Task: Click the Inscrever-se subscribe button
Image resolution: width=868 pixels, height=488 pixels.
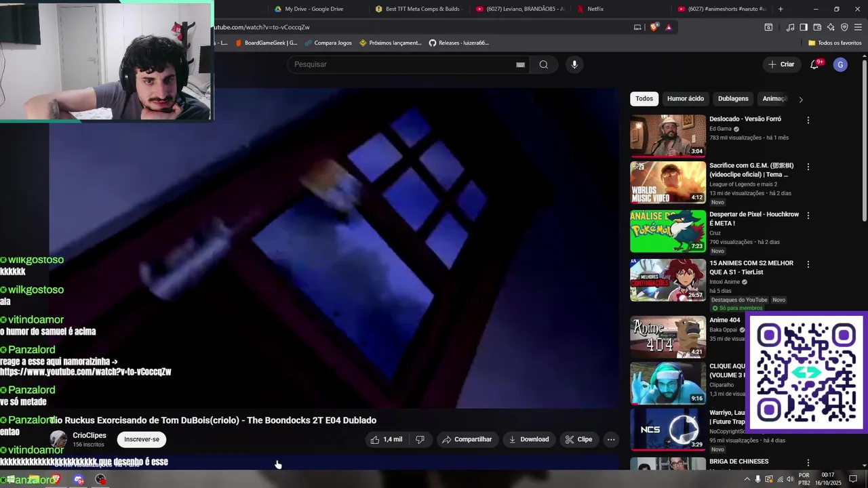Action: click(142, 439)
